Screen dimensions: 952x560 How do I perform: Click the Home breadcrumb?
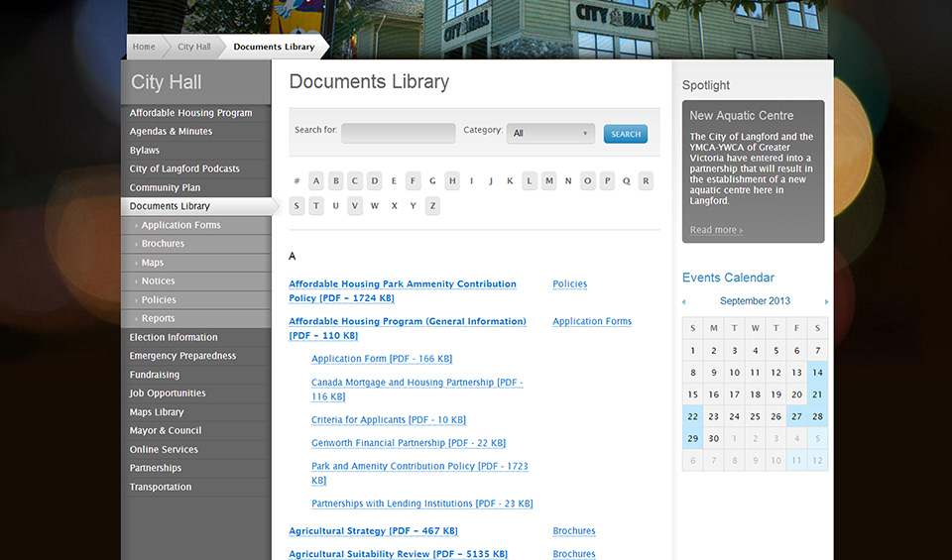[x=144, y=47]
